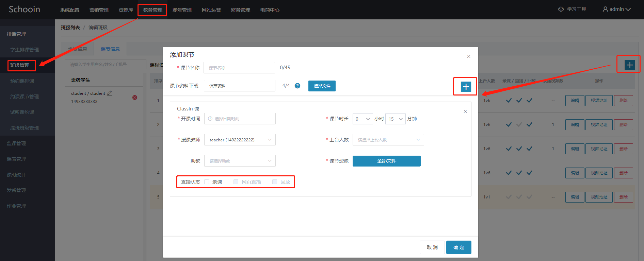Open 电商中心 in the top menu
The width and height of the screenshot is (644, 261).
tap(270, 10)
